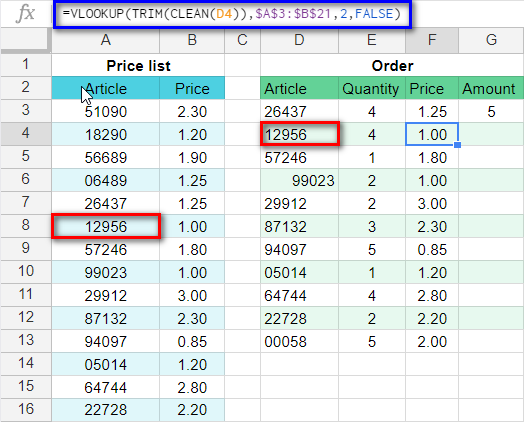This screenshot has height=422, width=524.
Task: Click the 'Amount' header cell
Action: [x=491, y=88]
